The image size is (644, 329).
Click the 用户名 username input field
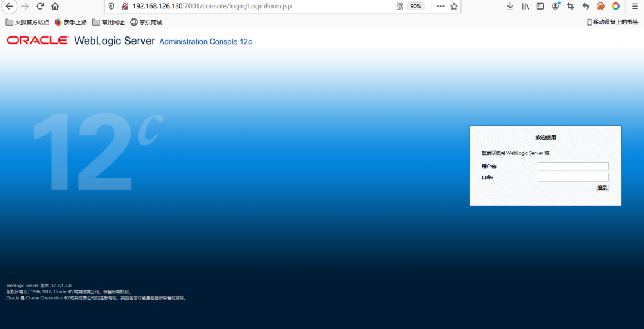click(x=573, y=166)
